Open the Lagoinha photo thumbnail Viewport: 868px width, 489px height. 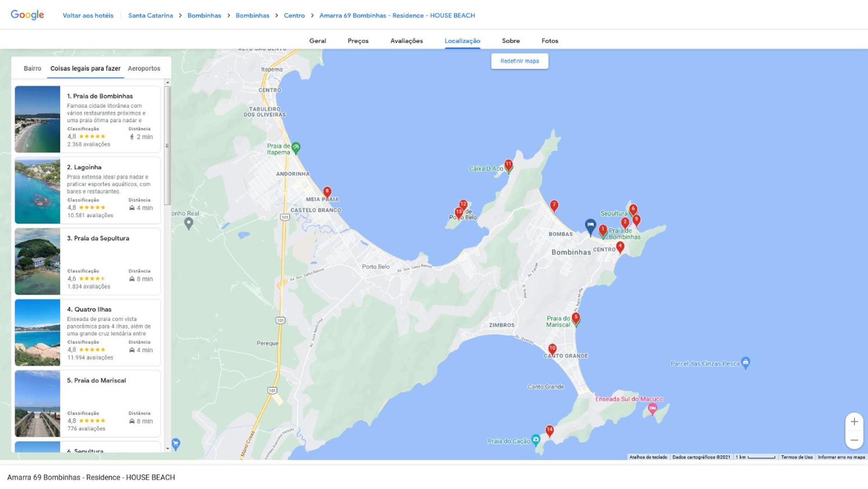point(38,190)
